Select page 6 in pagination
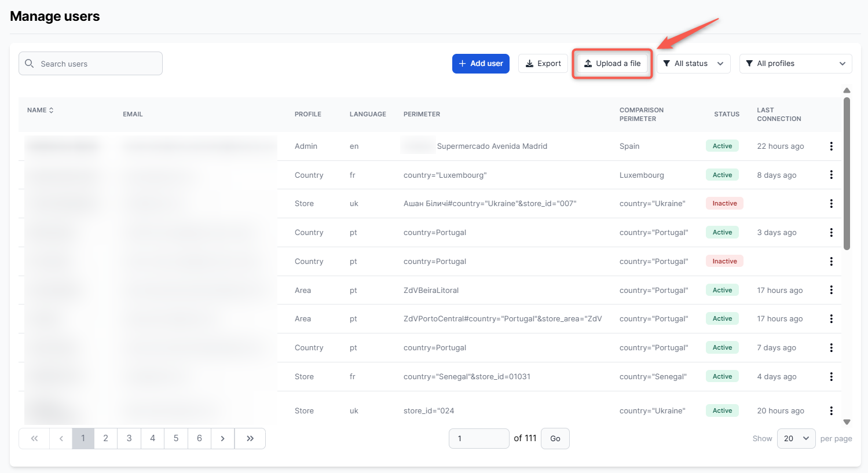 199,439
